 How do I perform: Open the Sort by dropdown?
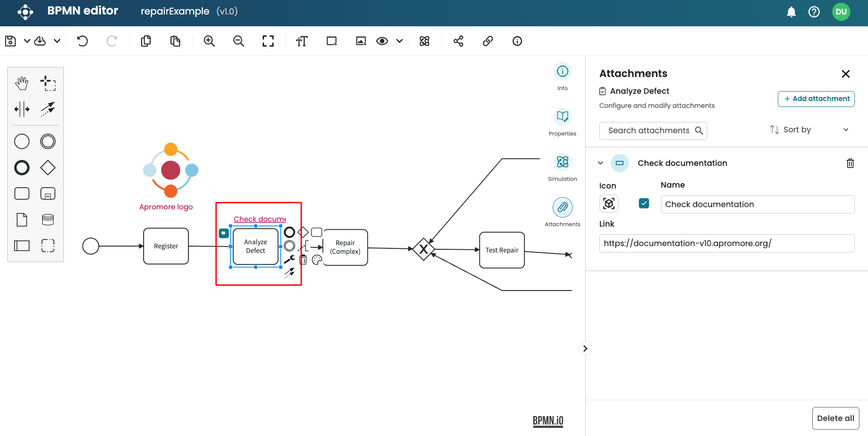point(809,130)
